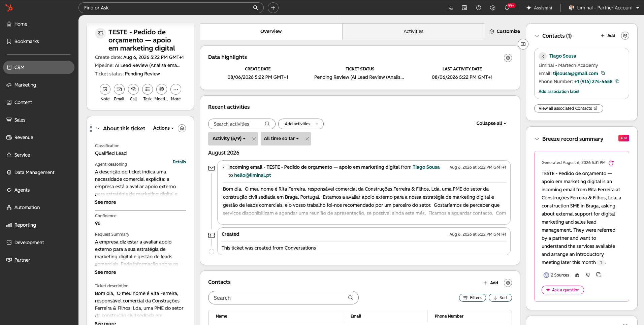Open notifications bell with 99+ badge
Viewport: 644px width, 325px height.
[507, 7]
